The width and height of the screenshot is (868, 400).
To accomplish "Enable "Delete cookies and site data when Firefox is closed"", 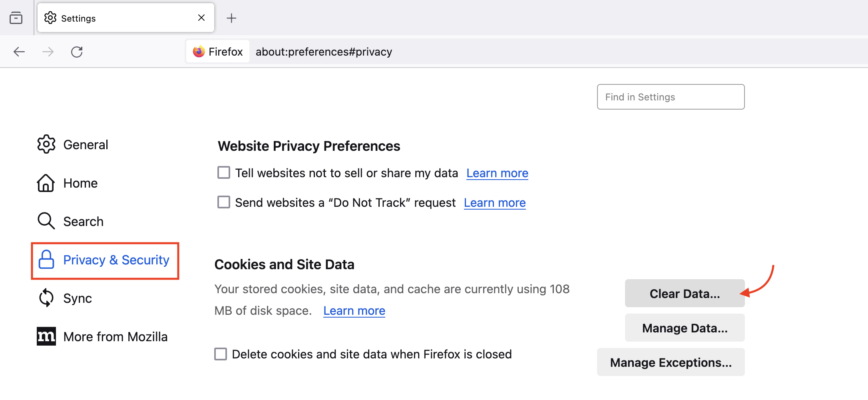I will point(221,354).
